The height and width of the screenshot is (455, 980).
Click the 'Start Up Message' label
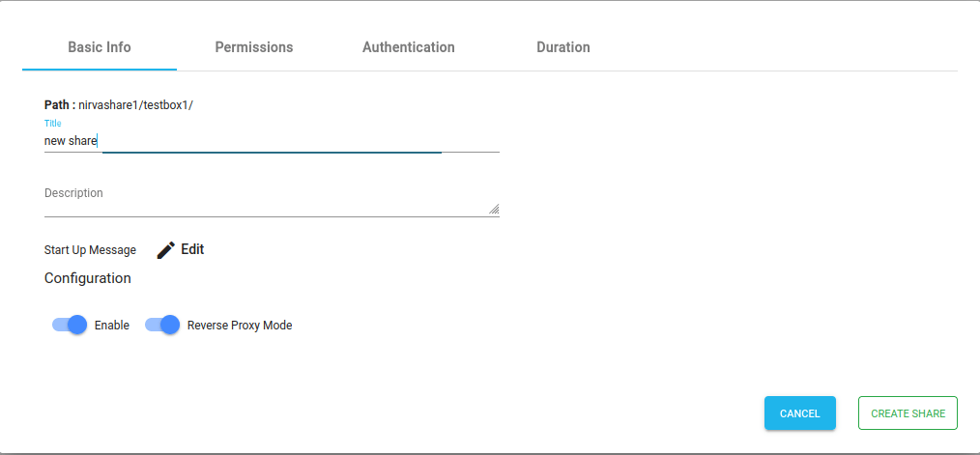(x=90, y=250)
